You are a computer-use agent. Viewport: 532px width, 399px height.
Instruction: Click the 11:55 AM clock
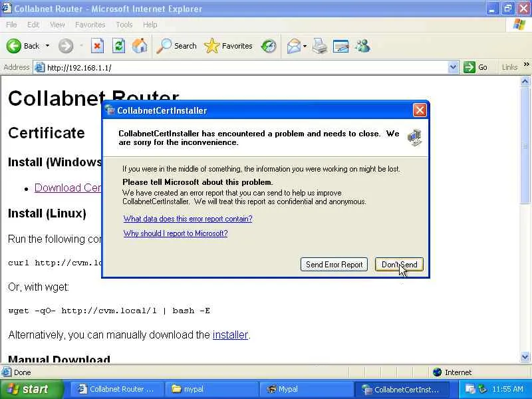507,389
